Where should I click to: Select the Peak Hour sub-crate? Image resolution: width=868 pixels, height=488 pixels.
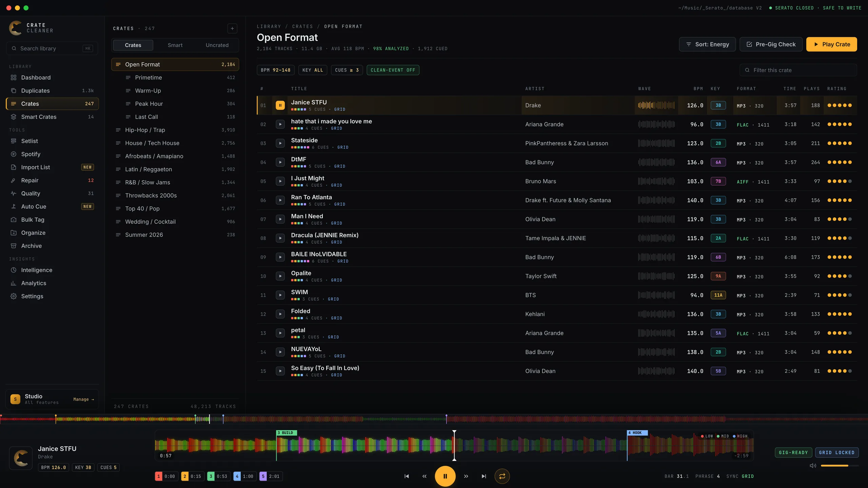(175, 104)
